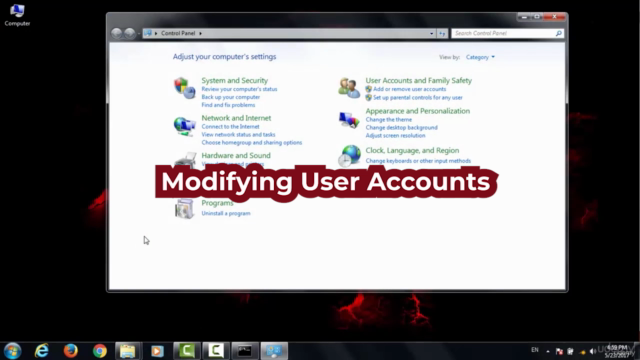Expand the address bar history dropdown arrow
This screenshot has height=360, width=640.
(431, 33)
